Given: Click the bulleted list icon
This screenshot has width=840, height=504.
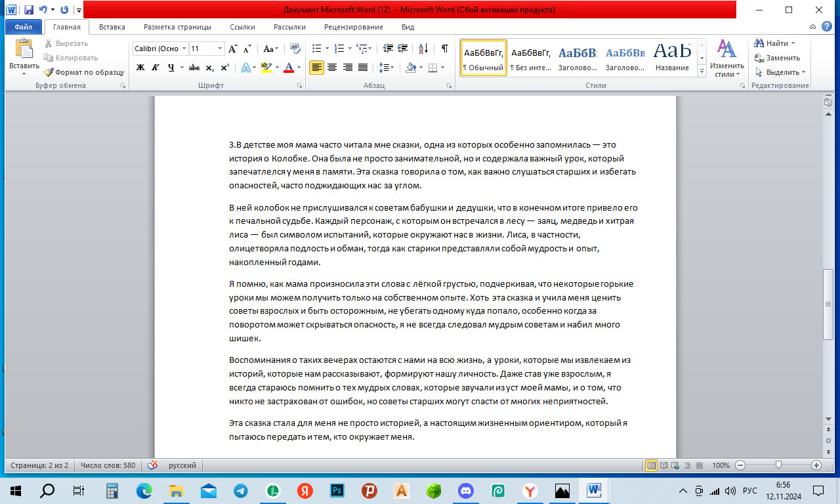Looking at the screenshot, I should tap(316, 49).
